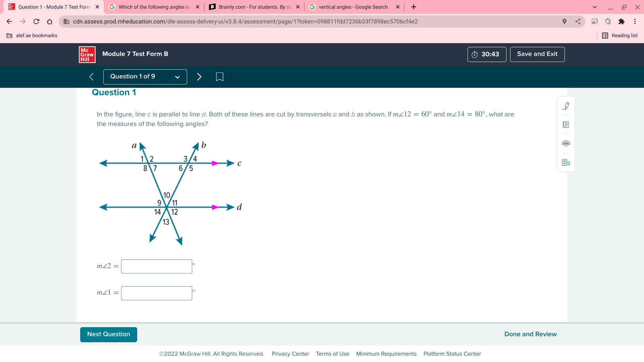Expand the Question 1 of 9 dropdown
Viewport: 644px width, 362px height.
[145, 77]
